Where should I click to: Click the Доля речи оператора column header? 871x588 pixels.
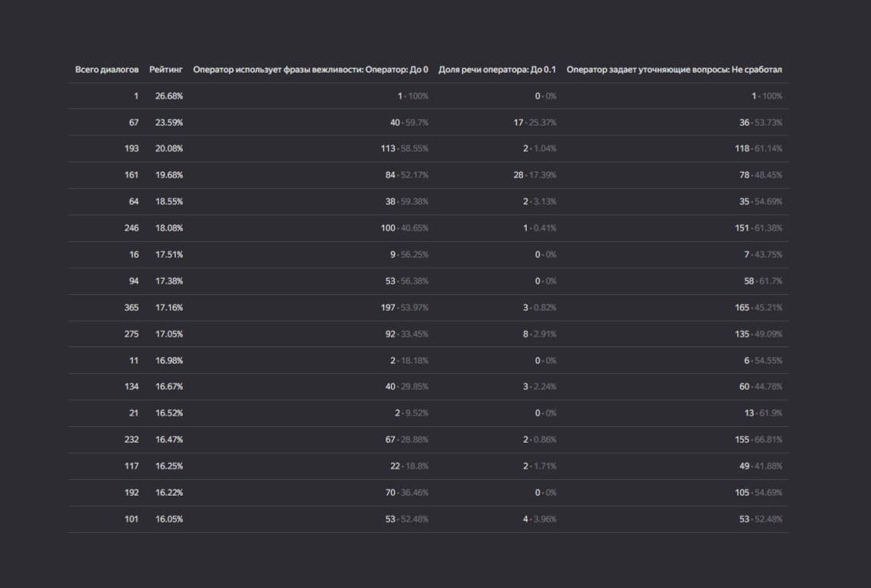point(497,70)
